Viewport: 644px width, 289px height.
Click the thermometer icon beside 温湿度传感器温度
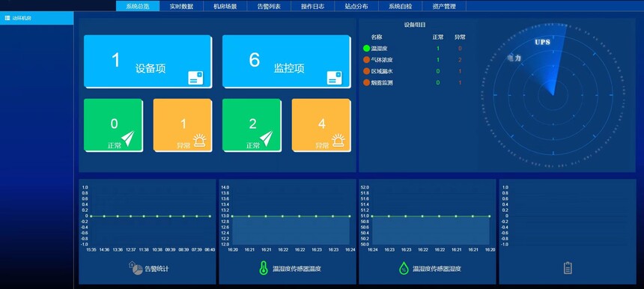(x=264, y=268)
